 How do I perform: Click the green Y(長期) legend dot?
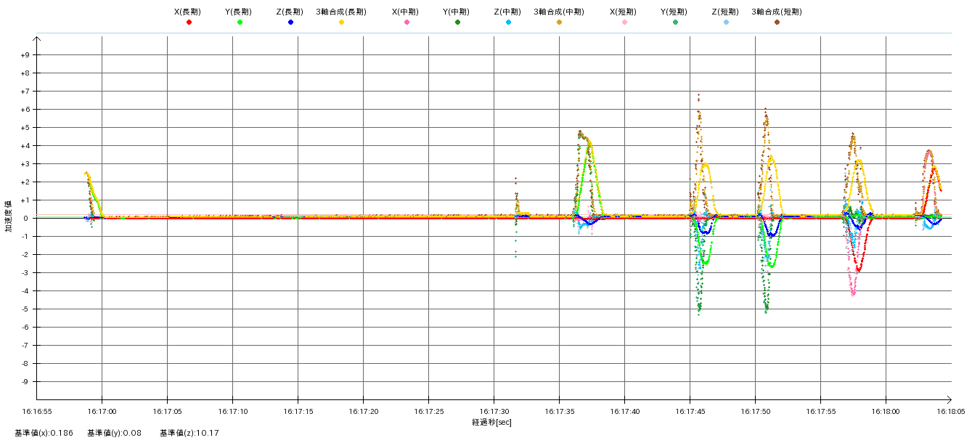pos(240,23)
